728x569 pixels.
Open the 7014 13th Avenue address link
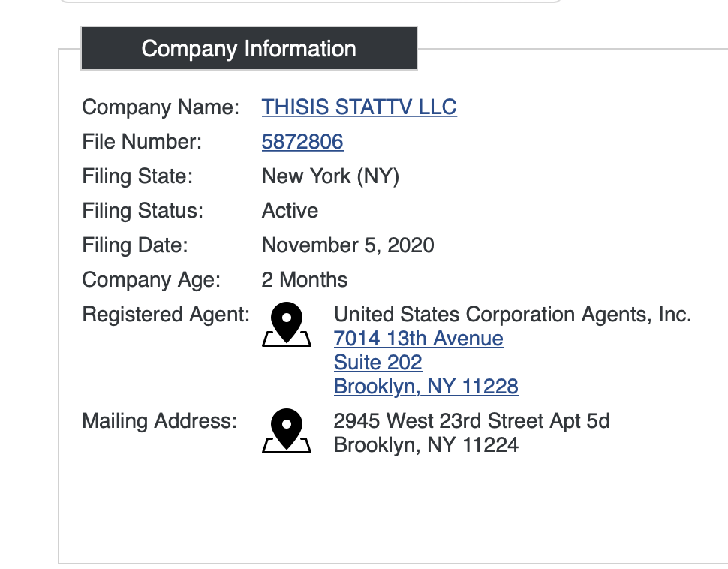418,339
